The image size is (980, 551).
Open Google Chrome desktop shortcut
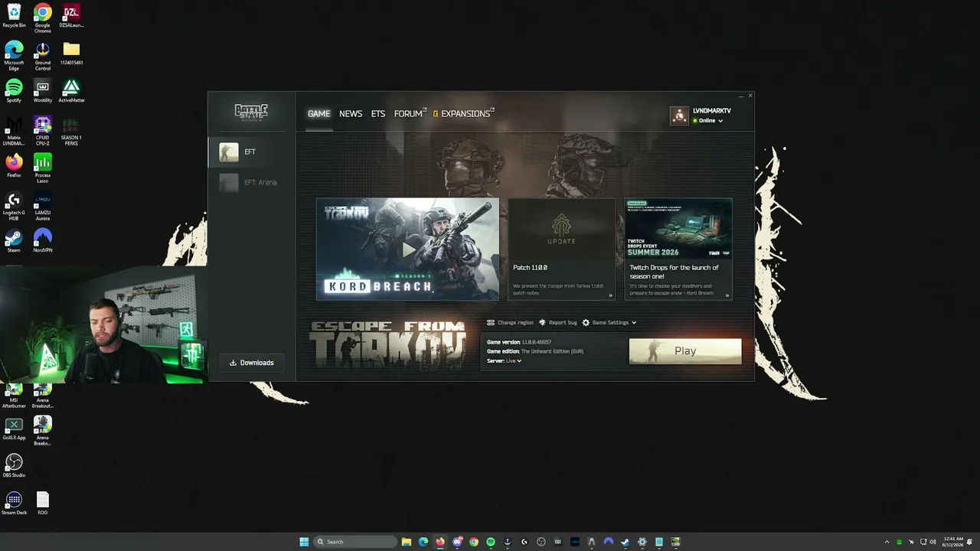point(43,18)
